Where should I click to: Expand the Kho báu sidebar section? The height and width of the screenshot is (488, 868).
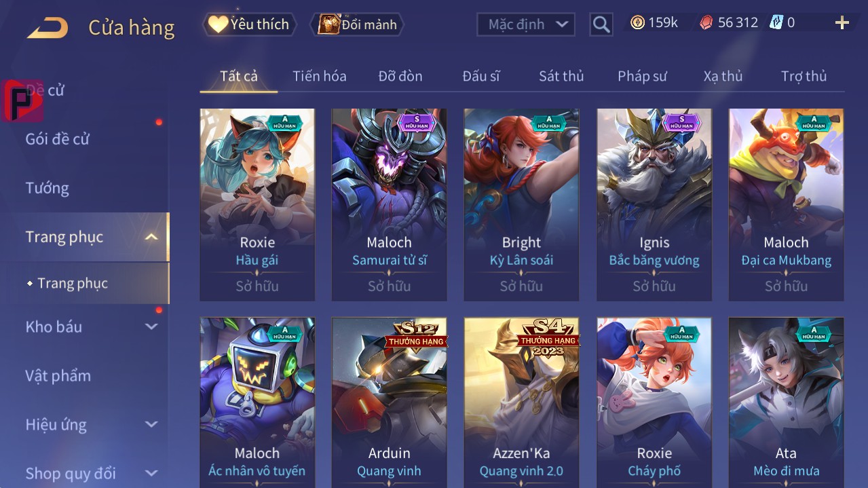[151, 326]
